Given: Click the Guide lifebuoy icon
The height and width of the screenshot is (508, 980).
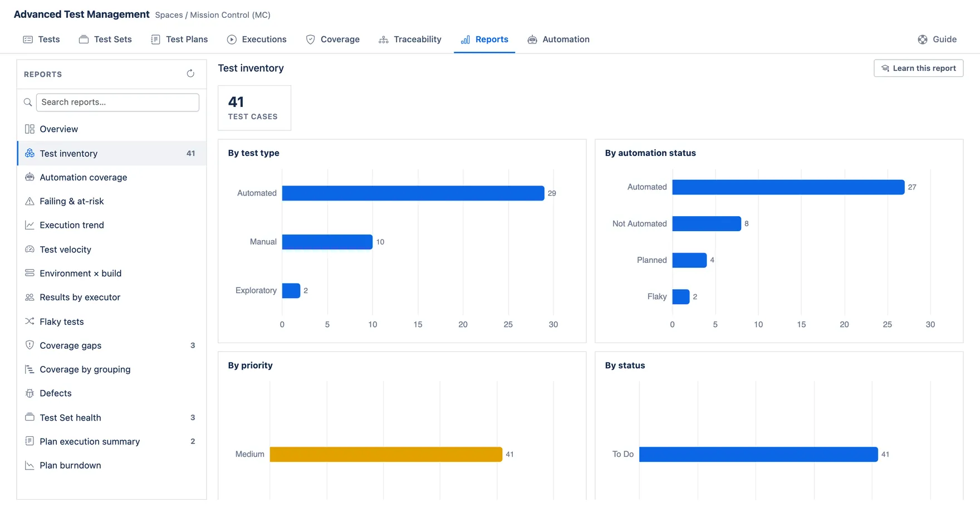Looking at the screenshot, I should click(923, 40).
